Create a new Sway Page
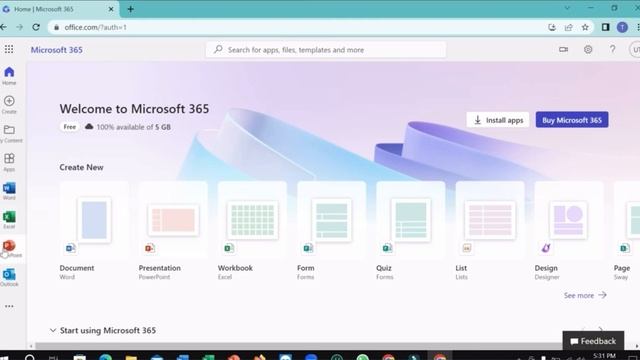 pos(627,231)
